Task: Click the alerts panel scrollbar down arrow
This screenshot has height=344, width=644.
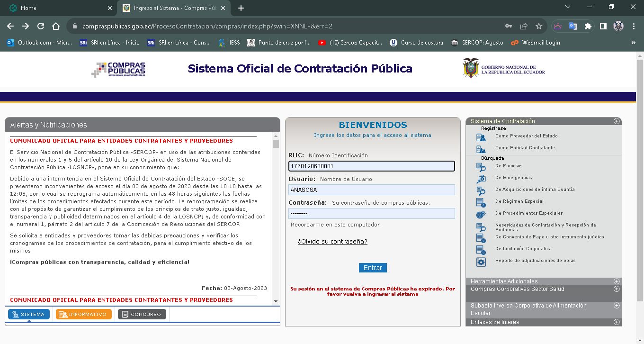Action: (276, 301)
